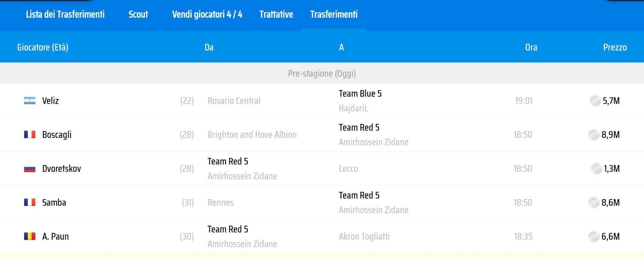This screenshot has height=257, width=644.
Task: Click coin icon beside 8,9M price
Action: 594,134
